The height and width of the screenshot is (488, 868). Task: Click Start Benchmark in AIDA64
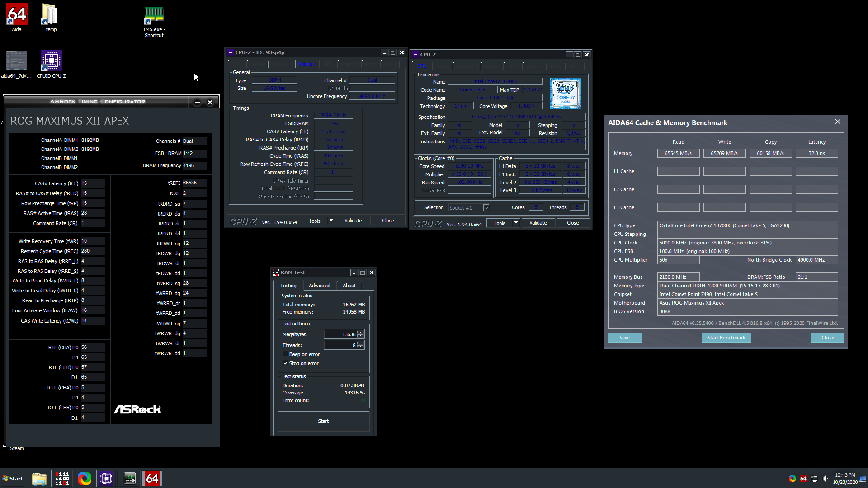(726, 338)
